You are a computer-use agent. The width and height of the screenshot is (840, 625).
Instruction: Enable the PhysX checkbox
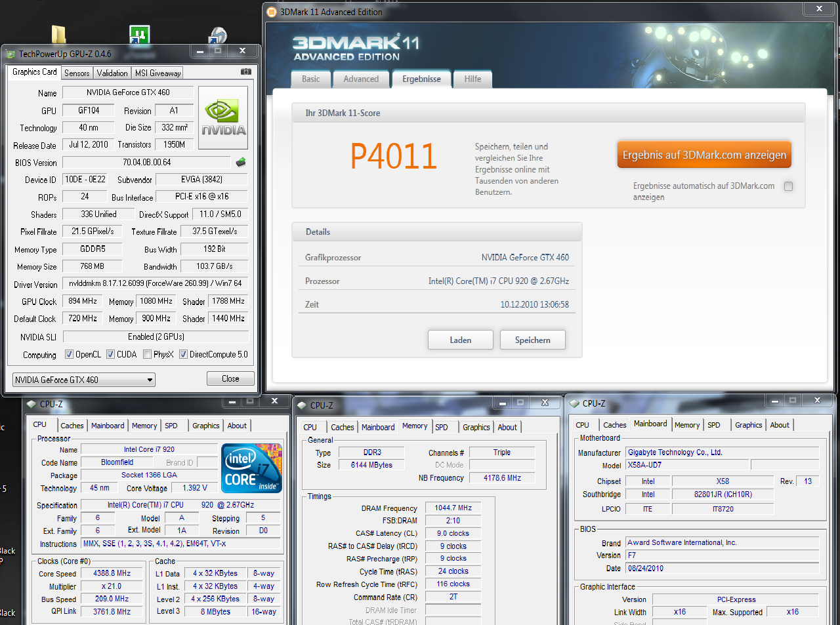point(147,354)
